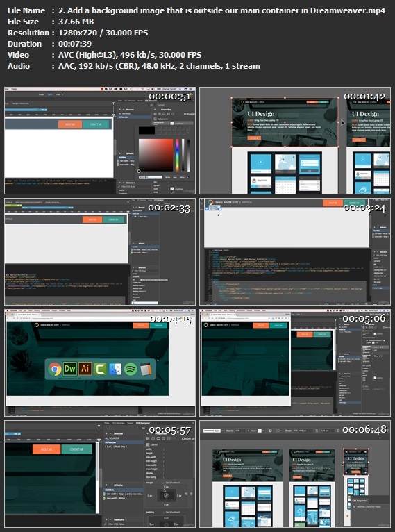
Task: Open the Live view dropdown arrow in the 00:00:51 frame
Action: pos(62,94)
